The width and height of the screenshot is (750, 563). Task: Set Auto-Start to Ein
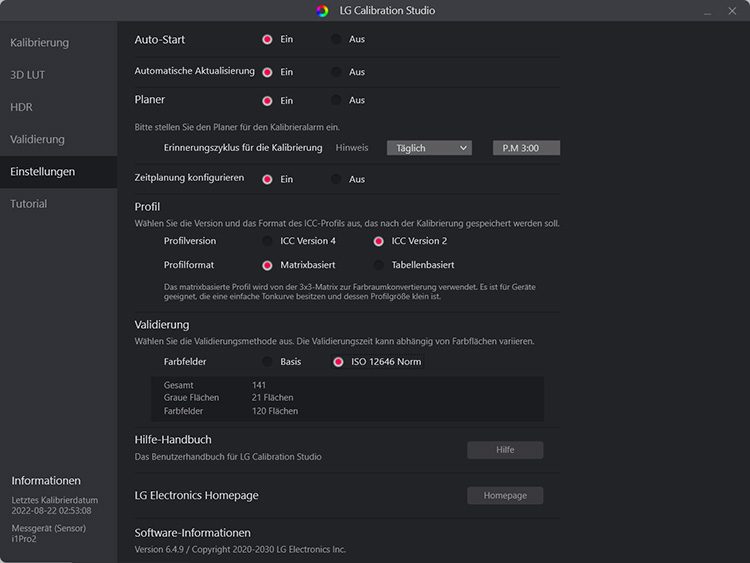pyautogui.click(x=267, y=39)
